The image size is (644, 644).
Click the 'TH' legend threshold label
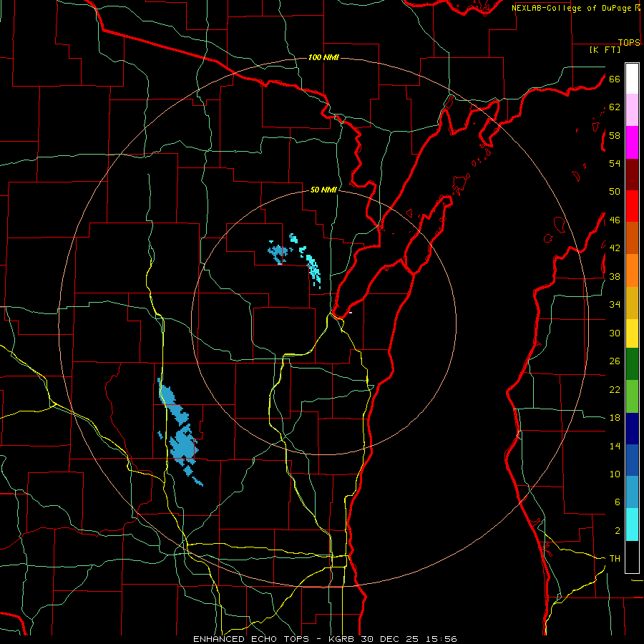coord(615,559)
